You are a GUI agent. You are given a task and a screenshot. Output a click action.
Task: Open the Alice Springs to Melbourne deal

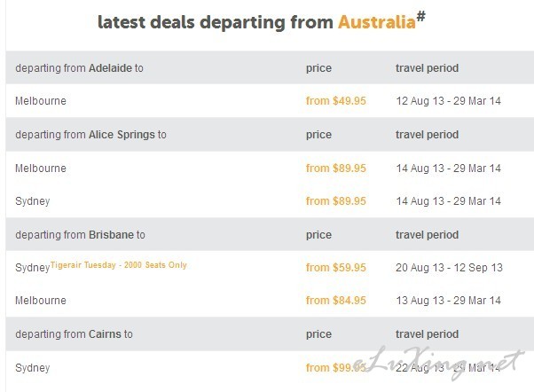pos(41,169)
